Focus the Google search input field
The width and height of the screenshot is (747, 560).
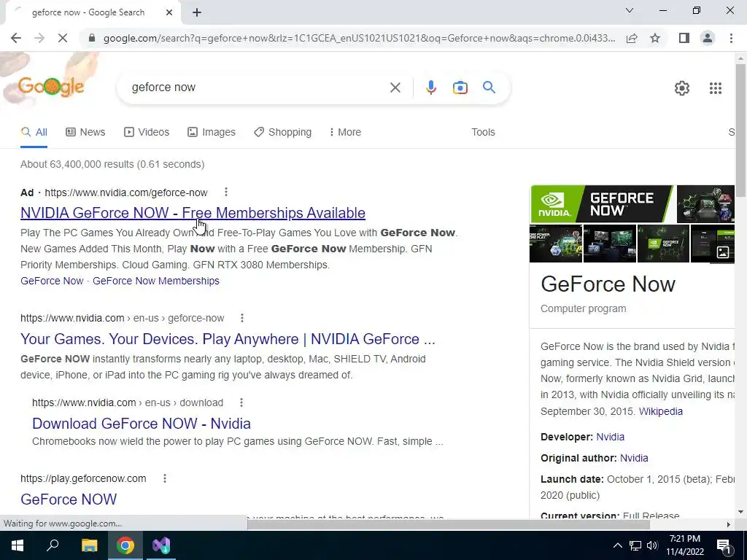pyautogui.click(x=258, y=87)
